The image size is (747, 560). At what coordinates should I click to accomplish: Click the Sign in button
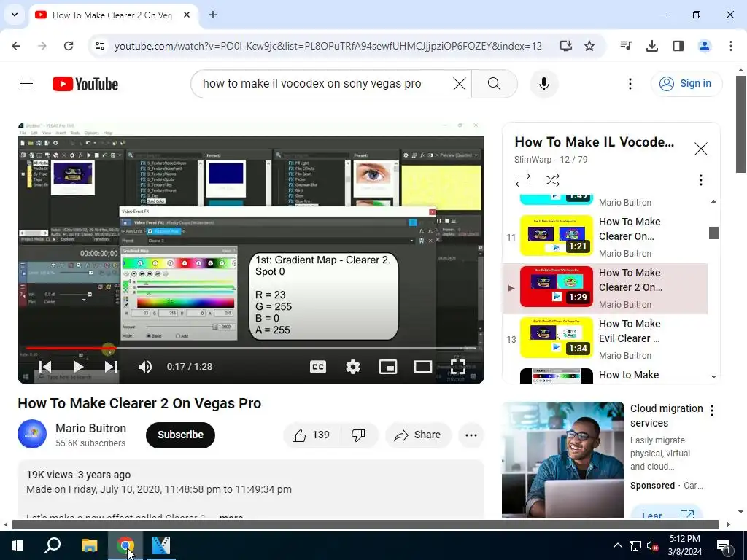pos(686,84)
